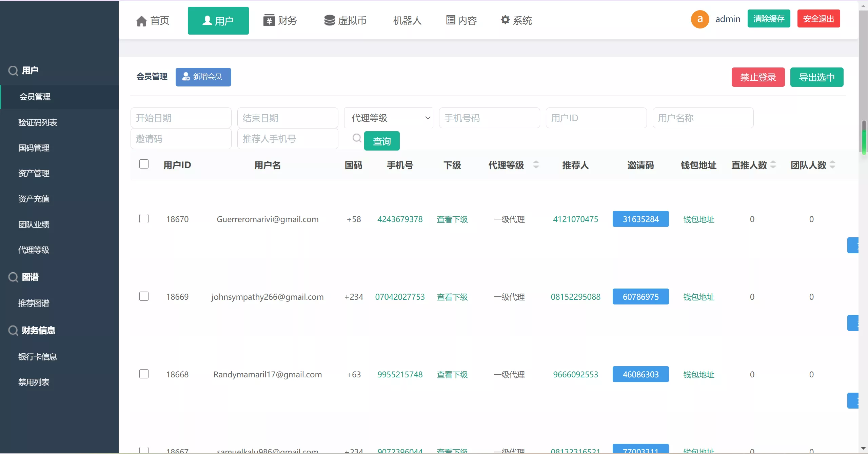Sort the table by 团队人数 column
Image resolution: width=868 pixels, height=454 pixels.
click(833, 165)
